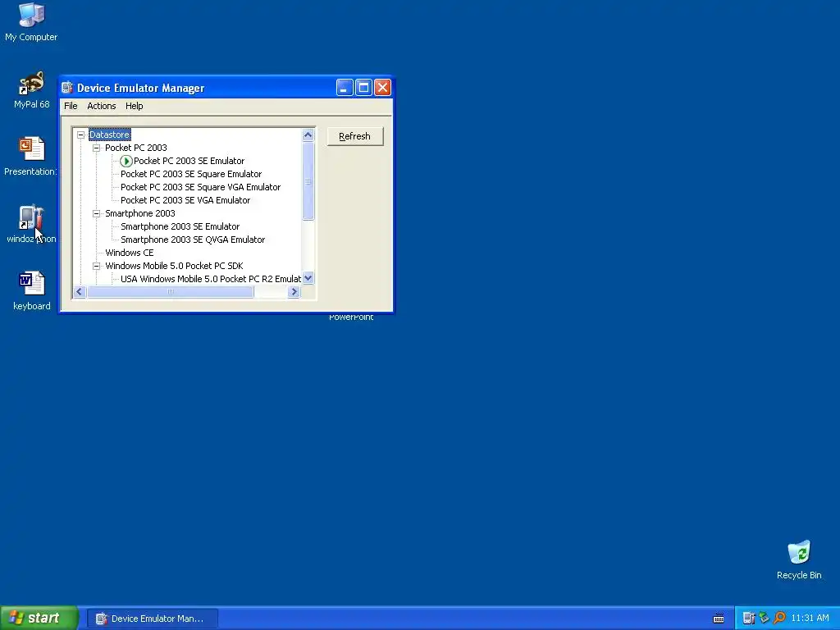Image resolution: width=840 pixels, height=630 pixels.
Task: Click the green running indicator on Pocket PC 2003 SE Emulator
Action: [126, 161]
